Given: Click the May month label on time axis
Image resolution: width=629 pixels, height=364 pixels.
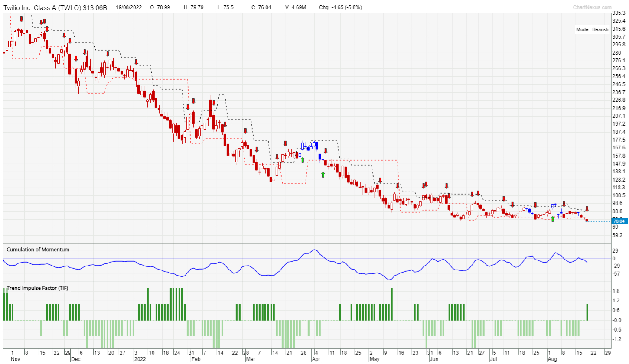Looking at the screenshot, I should [374, 359].
